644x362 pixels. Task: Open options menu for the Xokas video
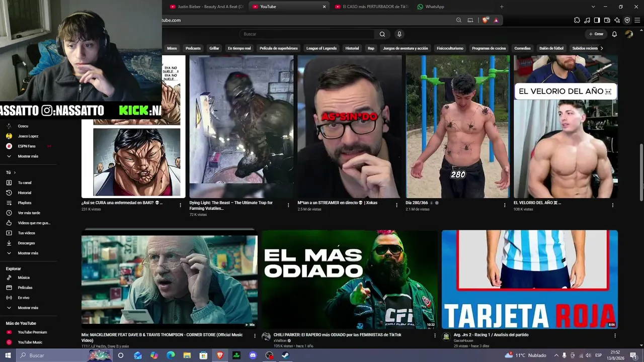click(x=397, y=205)
